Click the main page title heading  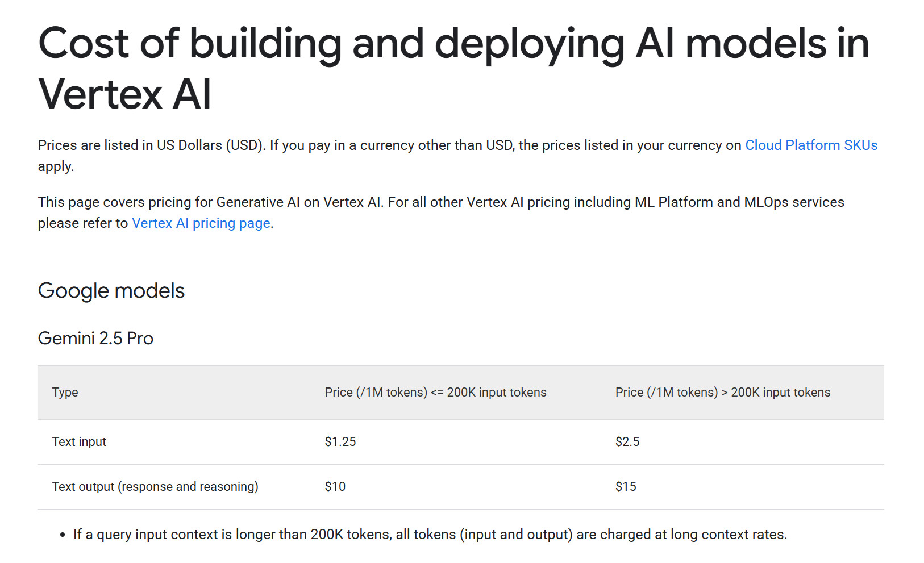[453, 68]
